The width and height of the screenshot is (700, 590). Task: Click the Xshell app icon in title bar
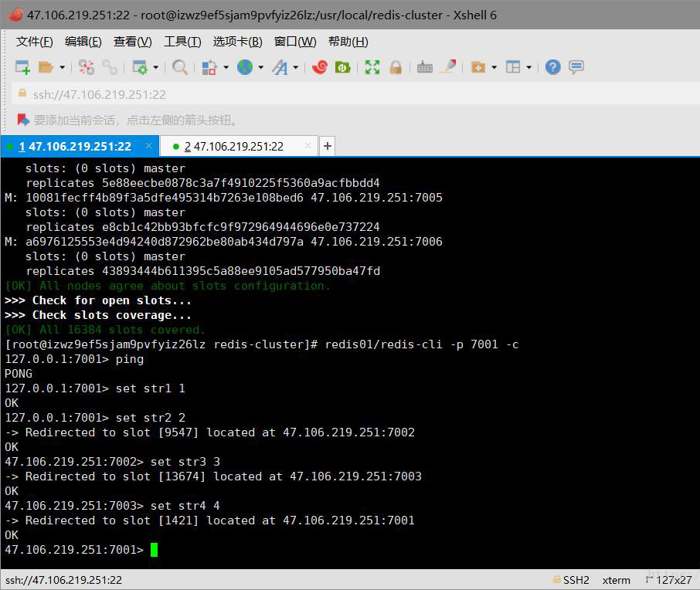15,15
